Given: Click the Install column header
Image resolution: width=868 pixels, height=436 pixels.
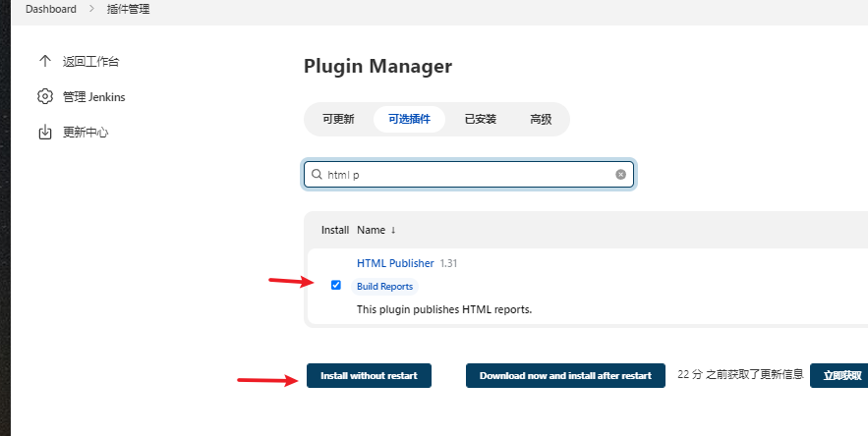Looking at the screenshot, I should point(335,230).
